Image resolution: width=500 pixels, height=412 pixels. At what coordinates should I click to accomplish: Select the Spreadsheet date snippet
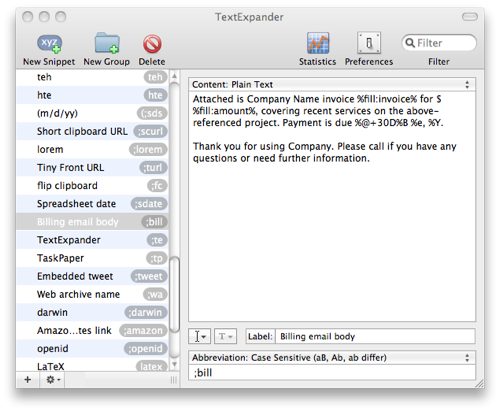click(92, 204)
